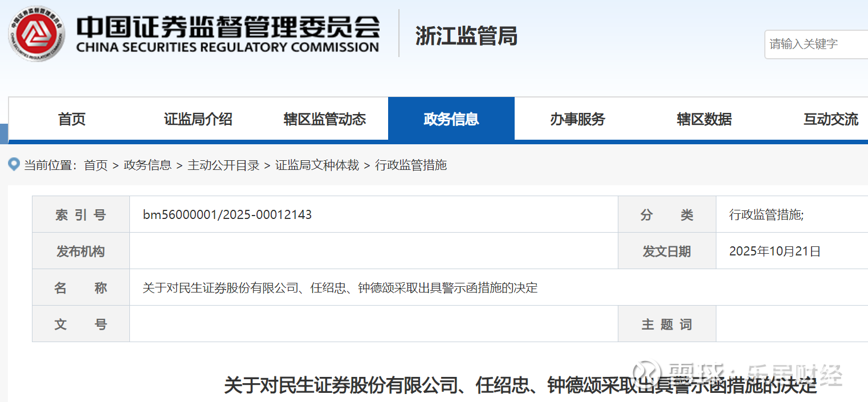Screen dimensions: 868x402
Task: Click the 行政监管措施; category value
Action: pyautogui.click(x=767, y=215)
